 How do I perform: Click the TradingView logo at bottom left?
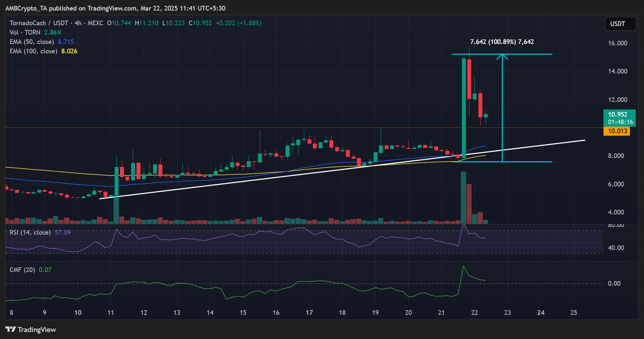31,329
